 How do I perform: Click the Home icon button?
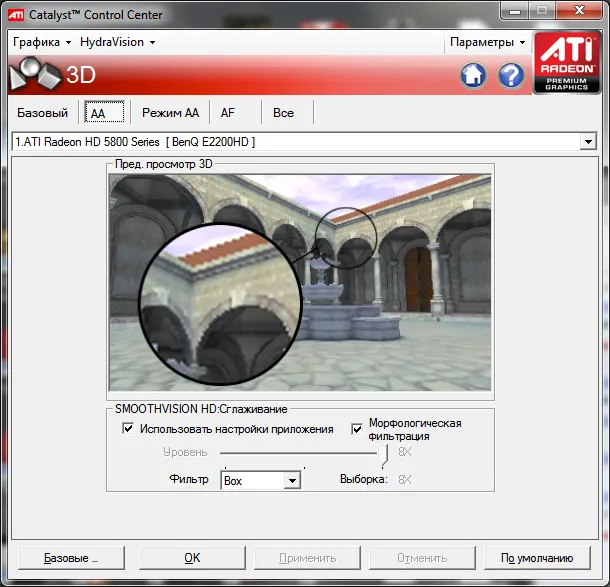[x=473, y=75]
